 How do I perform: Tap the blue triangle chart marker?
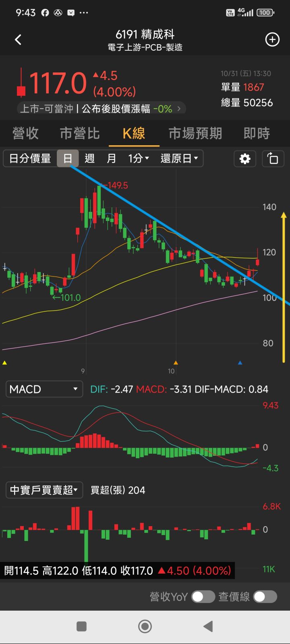(x=240, y=362)
